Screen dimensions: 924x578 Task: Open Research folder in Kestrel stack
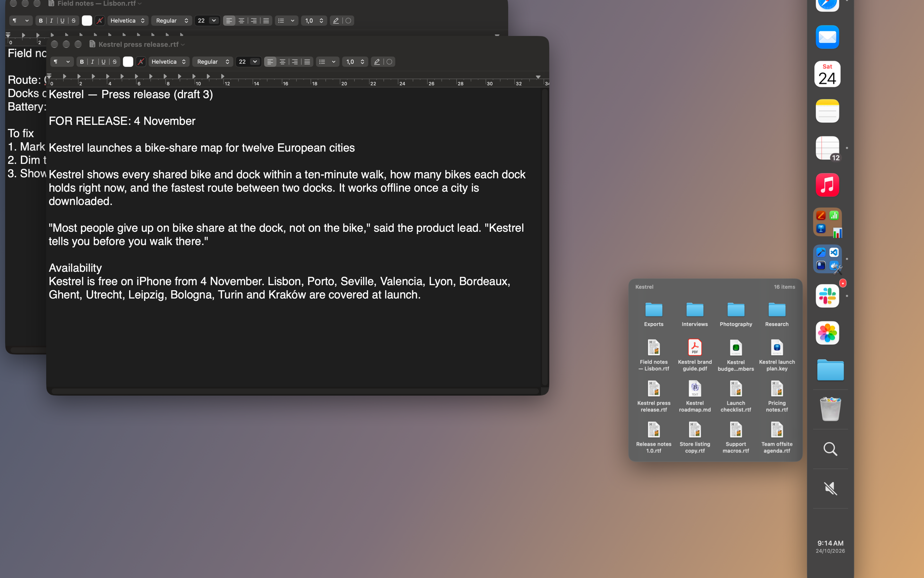777,314
